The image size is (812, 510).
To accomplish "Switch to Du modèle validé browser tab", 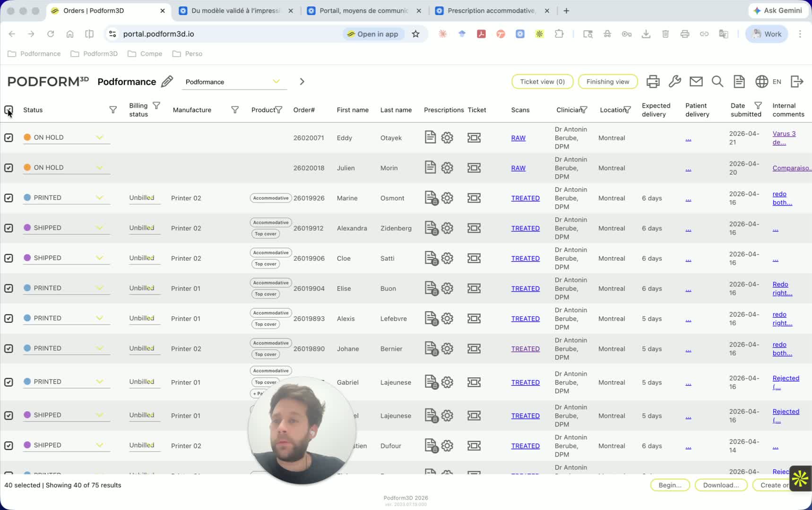I will tap(235, 10).
